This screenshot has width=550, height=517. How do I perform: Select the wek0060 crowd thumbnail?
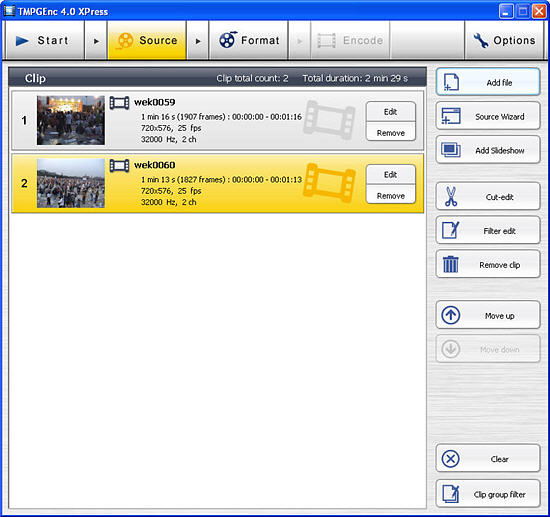pos(71,183)
